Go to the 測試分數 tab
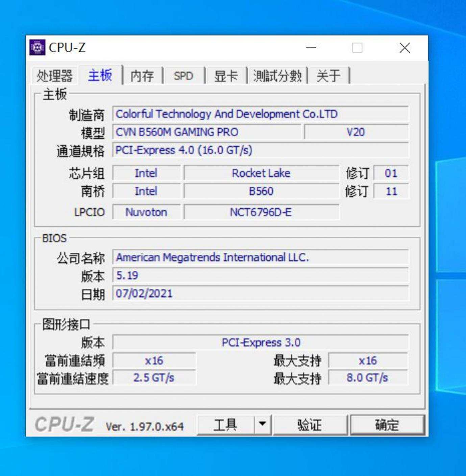This screenshot has height=476, width=466. [277, 76]
